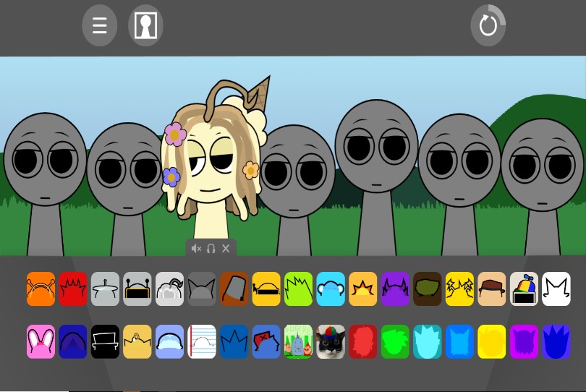Mute the active blonde character

[196, 249]
